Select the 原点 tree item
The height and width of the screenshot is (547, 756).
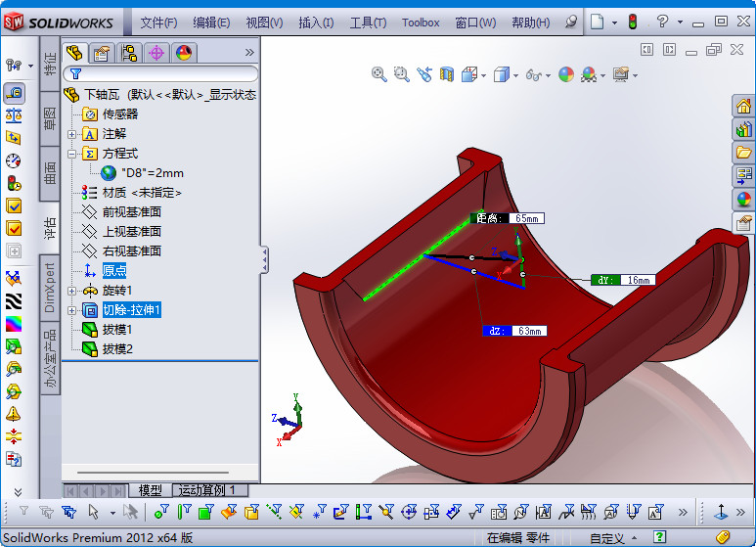(114, 271)
